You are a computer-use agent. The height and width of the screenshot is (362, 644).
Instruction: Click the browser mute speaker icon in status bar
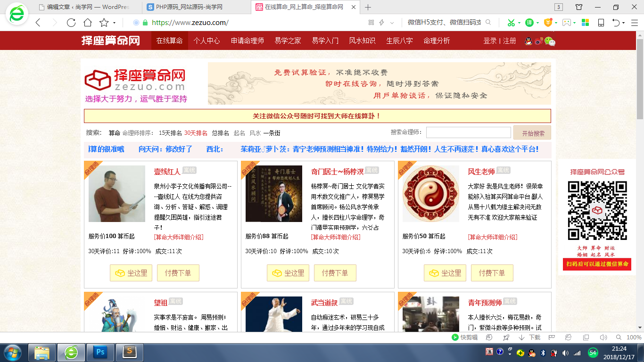pyautogui.click(x=603, y=337)
